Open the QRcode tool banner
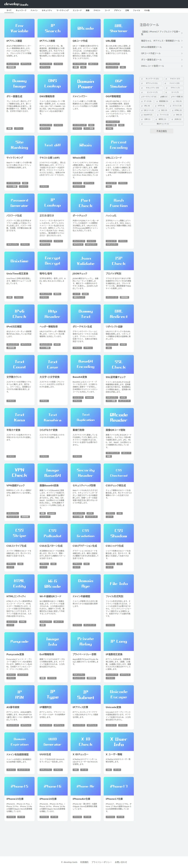 point(86,28)
